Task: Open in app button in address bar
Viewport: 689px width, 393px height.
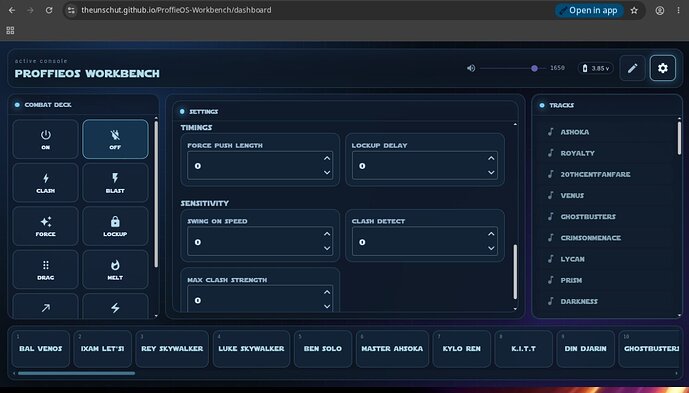Action: coord(589,11)
